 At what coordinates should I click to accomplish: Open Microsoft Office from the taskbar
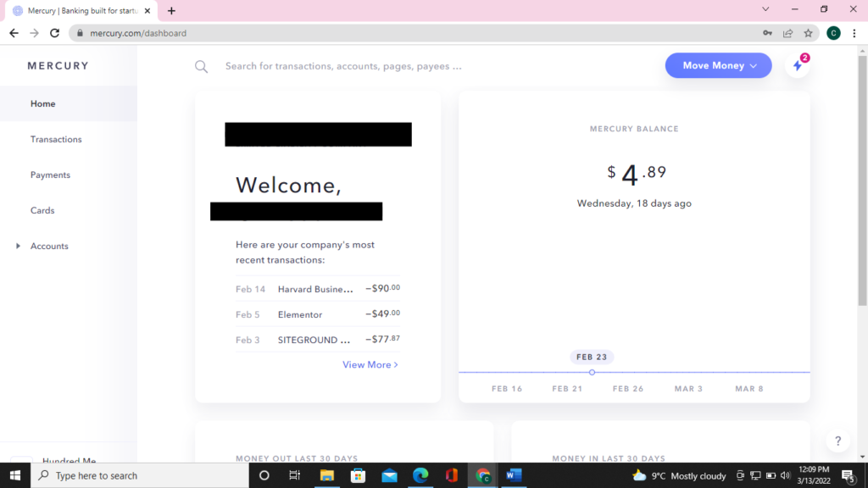452,475
